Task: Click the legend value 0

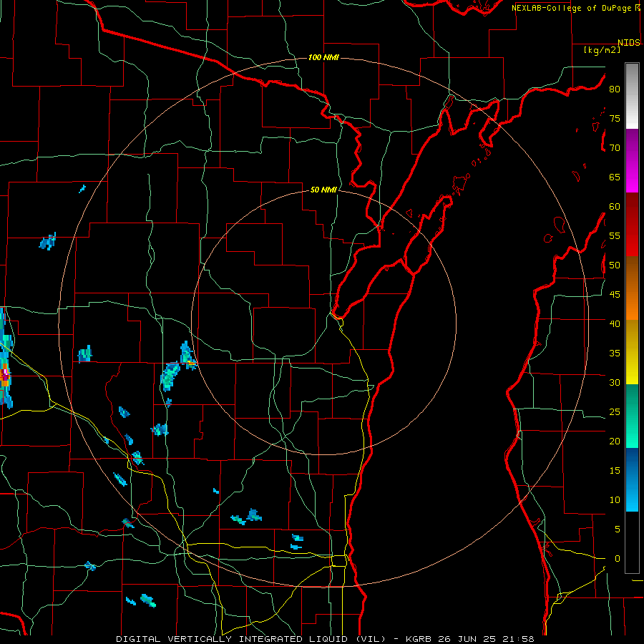Action: (618, 559)
